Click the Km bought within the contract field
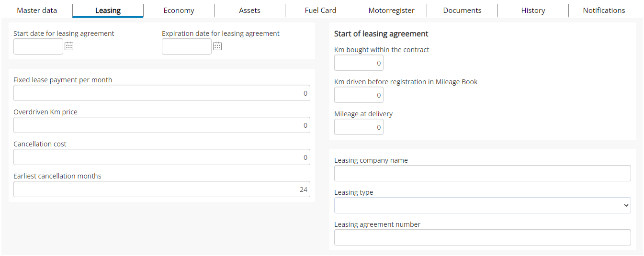 (359, 63)
